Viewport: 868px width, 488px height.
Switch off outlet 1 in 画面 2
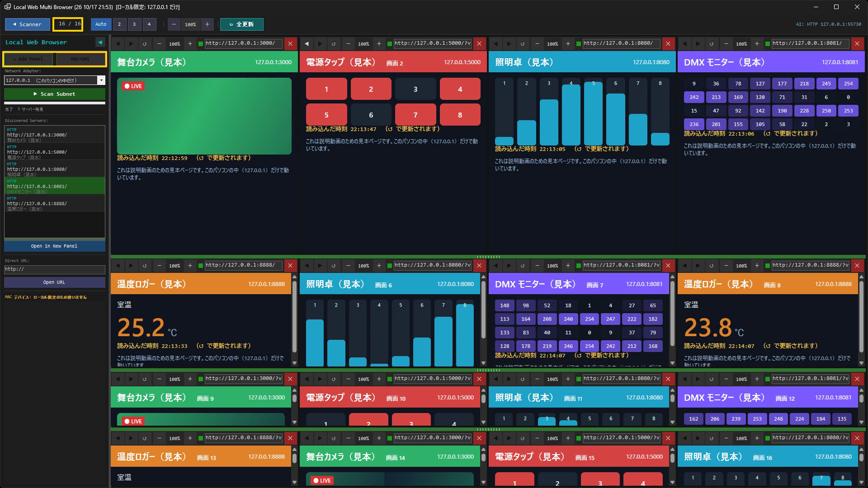tap(326, 89)
